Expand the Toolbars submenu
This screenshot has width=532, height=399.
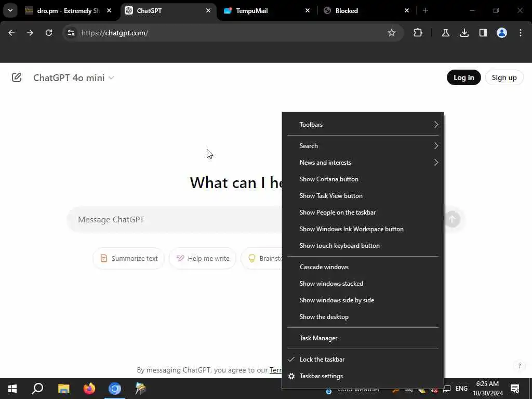pyautogui.click(x=363, y=125)
